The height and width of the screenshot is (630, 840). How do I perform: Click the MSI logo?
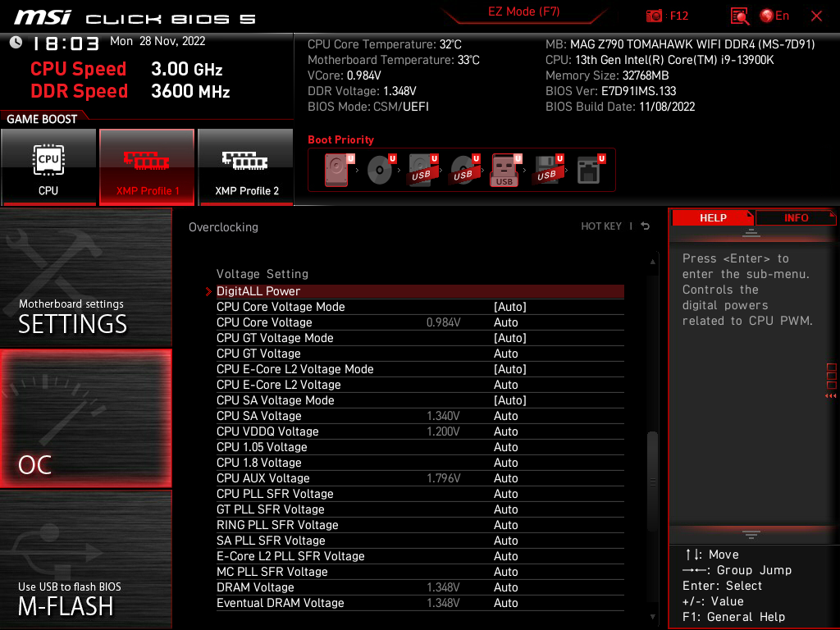pyautogui.click(x=43, y=17)
